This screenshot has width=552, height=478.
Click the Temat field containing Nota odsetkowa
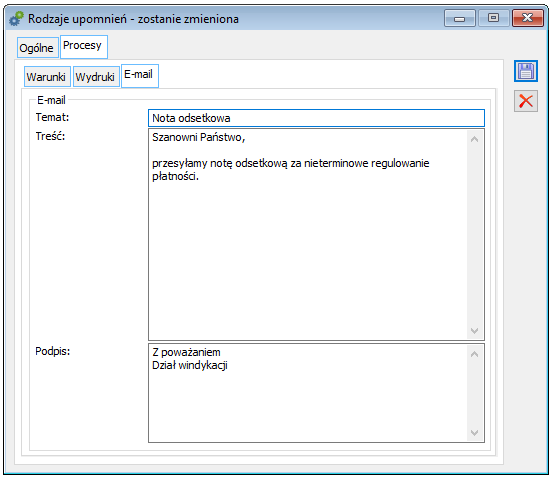point(316,118)
